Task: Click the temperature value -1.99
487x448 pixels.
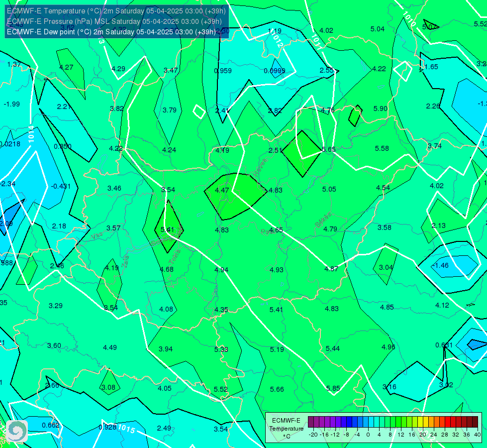Action: [x=12, y=104]
